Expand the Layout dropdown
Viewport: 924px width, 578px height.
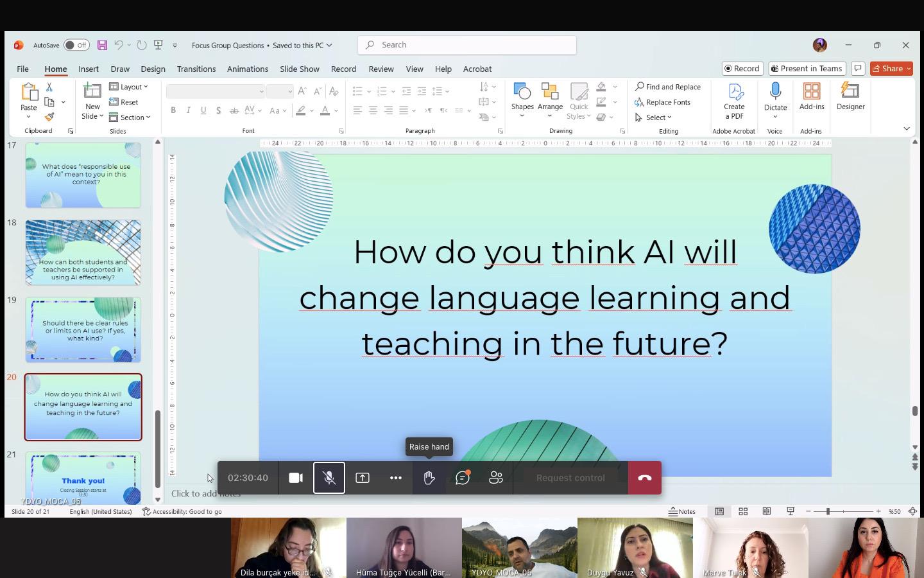click(x=129, y=87)
